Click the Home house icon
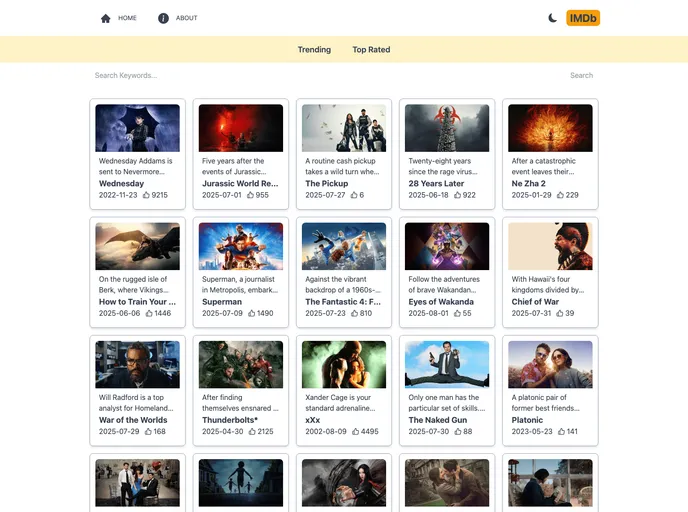Screen dimensions: 688x512 (105, 18)
